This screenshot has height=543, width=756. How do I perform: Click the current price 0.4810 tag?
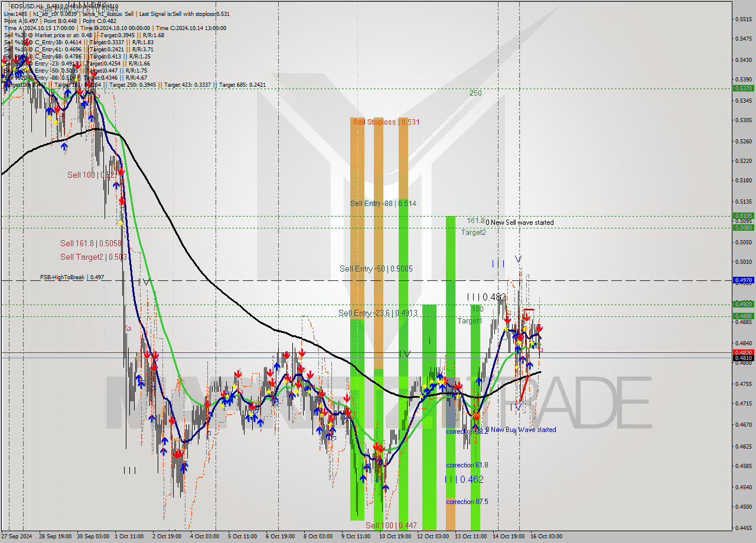[x=743, y=358]
